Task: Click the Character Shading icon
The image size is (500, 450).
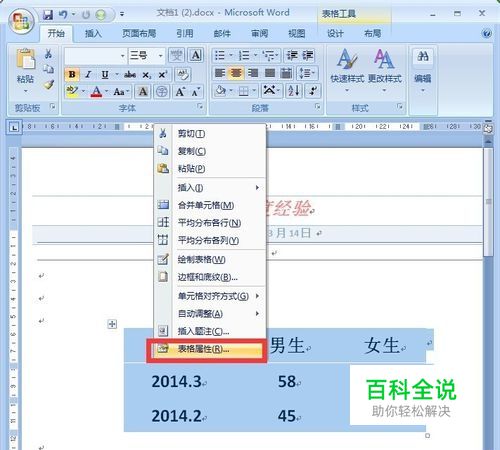Action: click(x=143, y=91)
